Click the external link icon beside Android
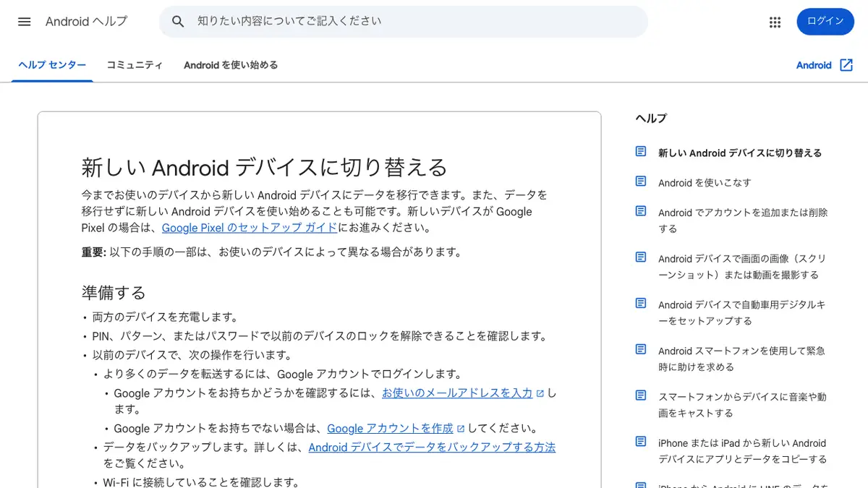This screenshot has width=868, height=488. [x=846, y=65]
